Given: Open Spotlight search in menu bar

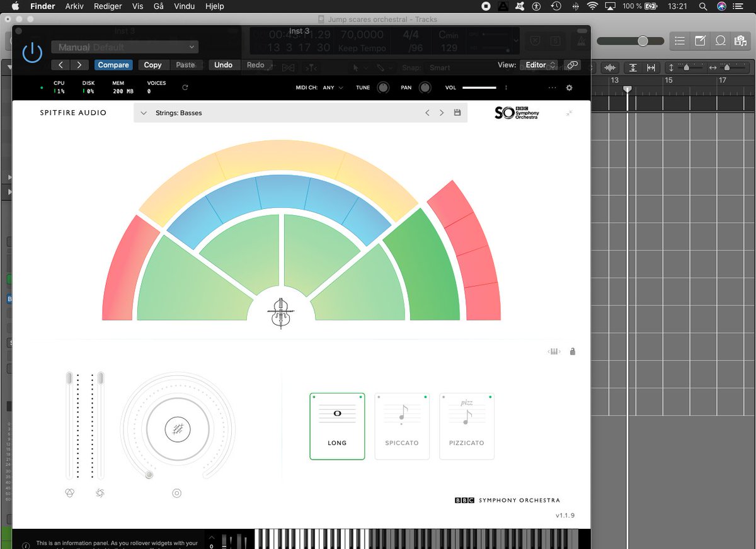Looking at the screenshot, I should 702,6.
